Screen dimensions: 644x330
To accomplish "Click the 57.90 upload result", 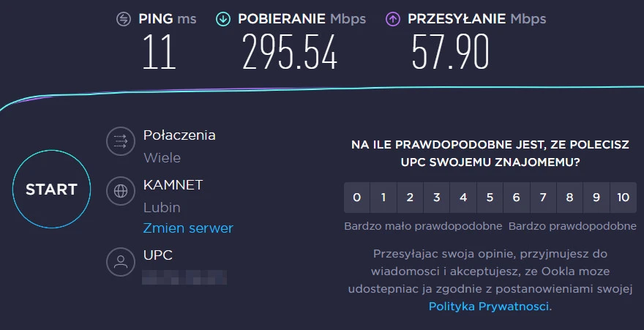I will coord(450,53).
